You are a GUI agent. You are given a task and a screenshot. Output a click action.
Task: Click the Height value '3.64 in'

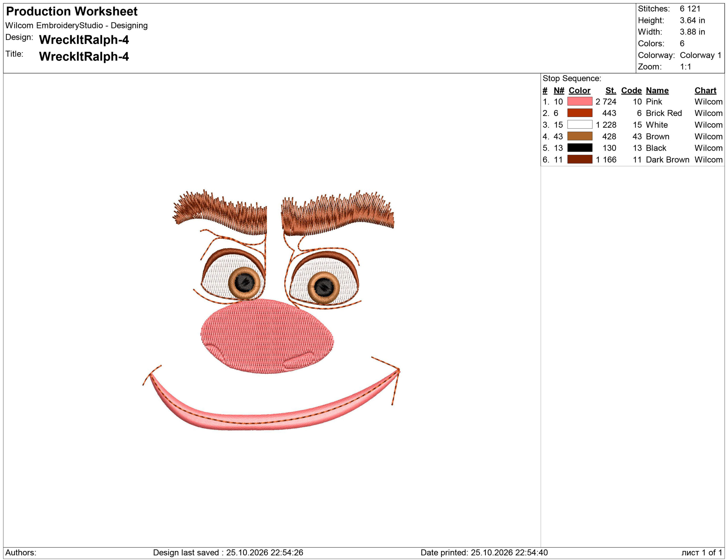click(692, 20)
